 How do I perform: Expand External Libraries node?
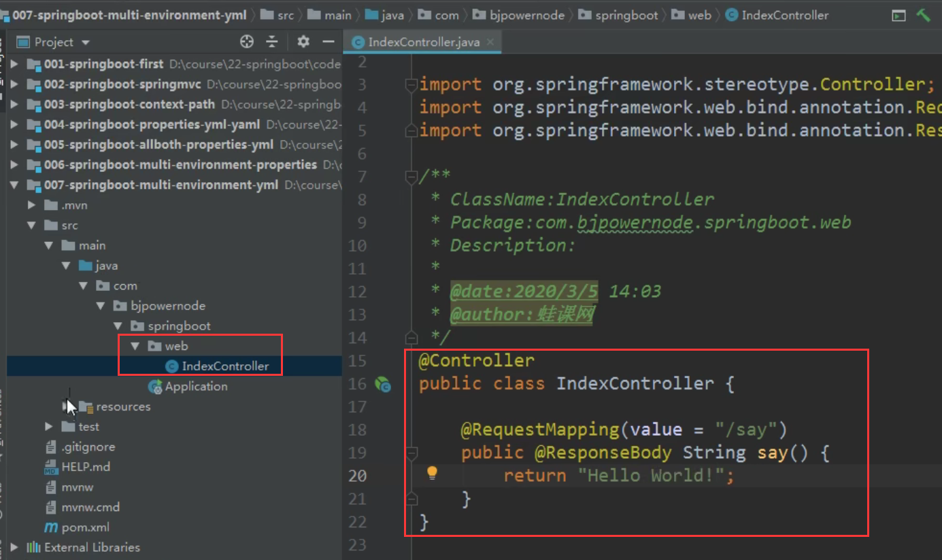tap(15, 547)
